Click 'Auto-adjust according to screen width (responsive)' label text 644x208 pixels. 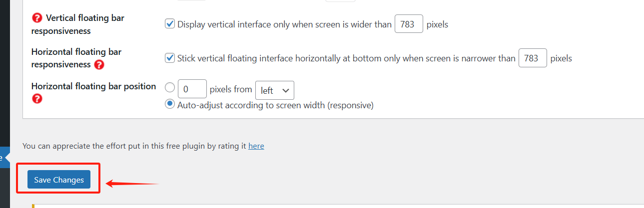[275, 105]
